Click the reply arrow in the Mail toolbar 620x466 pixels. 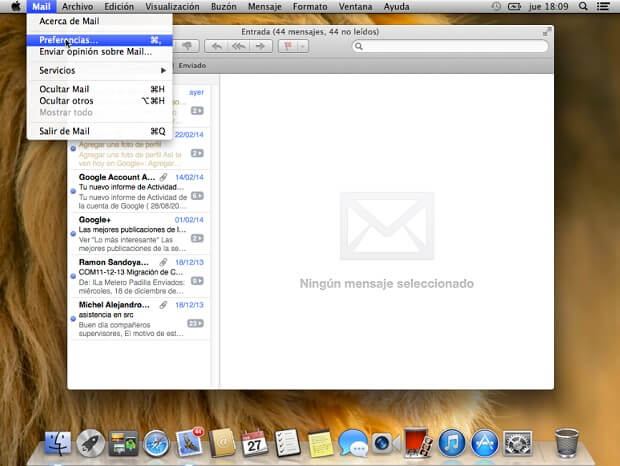[216, 46]
